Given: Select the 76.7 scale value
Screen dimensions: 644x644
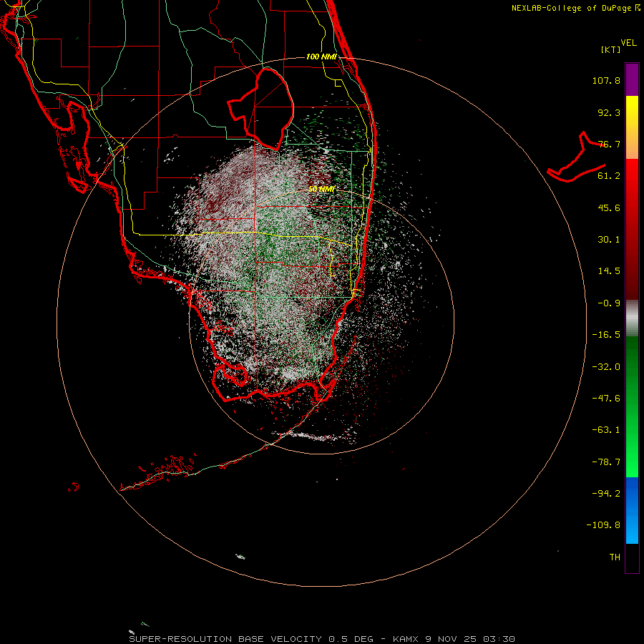Looking at the screenshot, I should (x=609, y=144).
